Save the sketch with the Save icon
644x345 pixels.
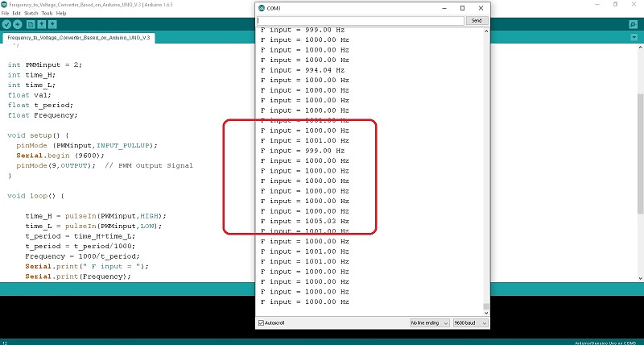(52, 25)
